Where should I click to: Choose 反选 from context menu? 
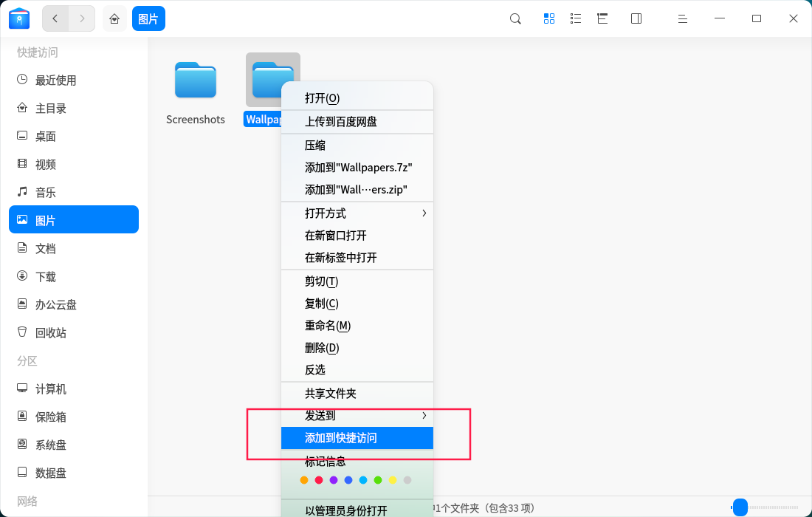pyautogui.click(x=357, y=371)
